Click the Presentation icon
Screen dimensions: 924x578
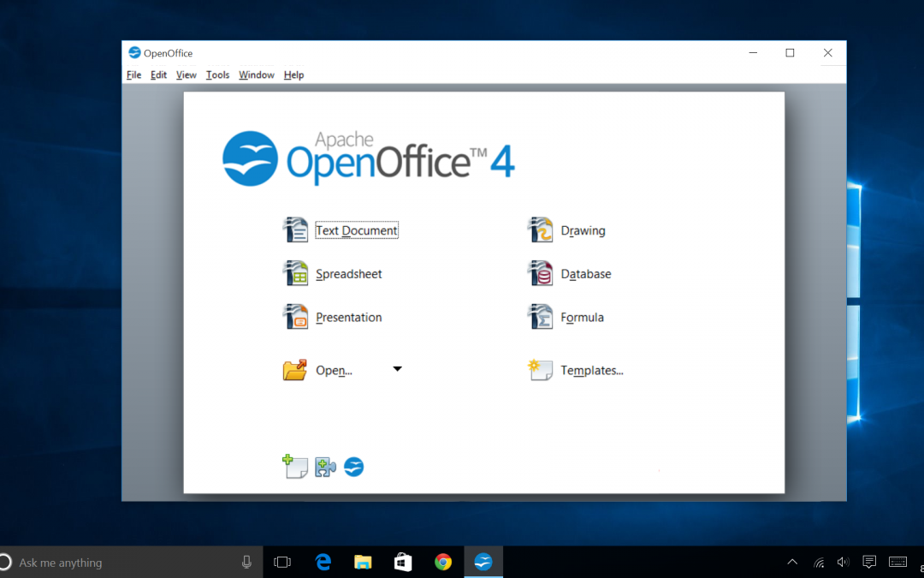pos(295,317)
